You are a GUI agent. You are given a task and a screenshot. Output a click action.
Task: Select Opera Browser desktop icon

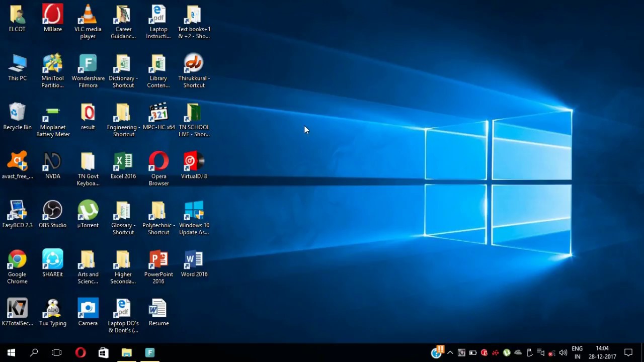(158, 169)
